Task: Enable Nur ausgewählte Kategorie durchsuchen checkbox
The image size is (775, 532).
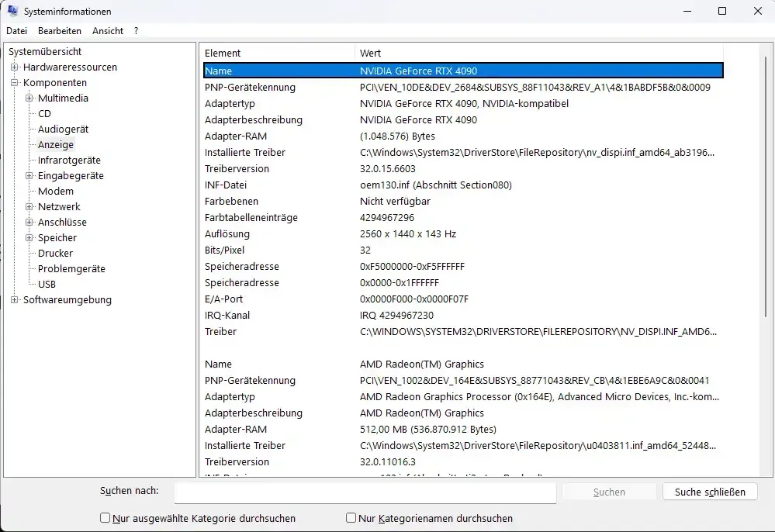Action: [106, 518]
